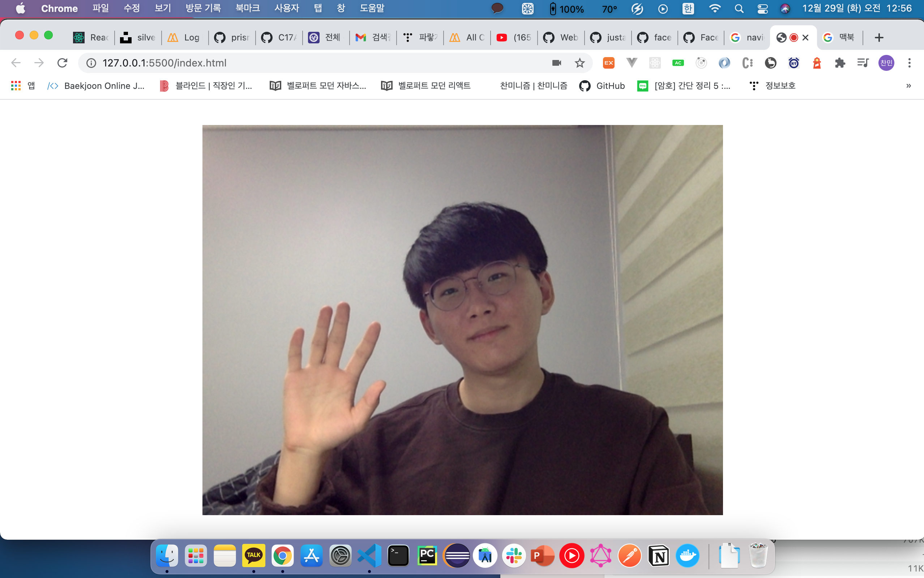Open Visual Studio Code from the dock

click(x=369, y=556)
